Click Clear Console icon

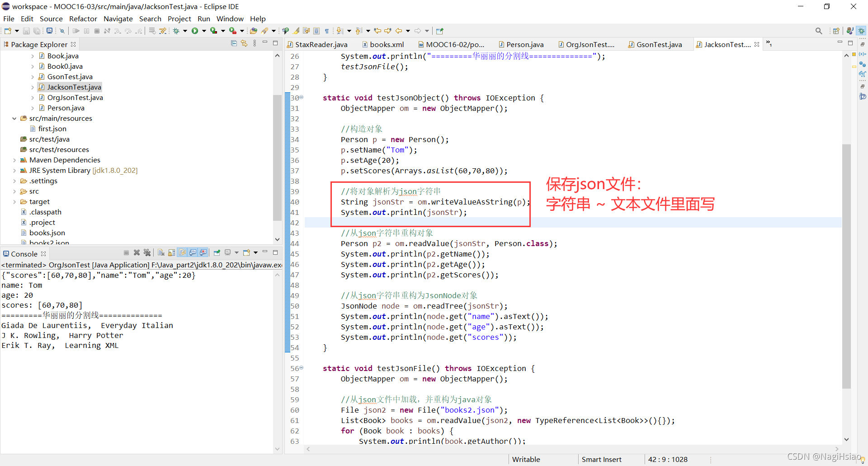pyautogui.click(x=161, y=252)
